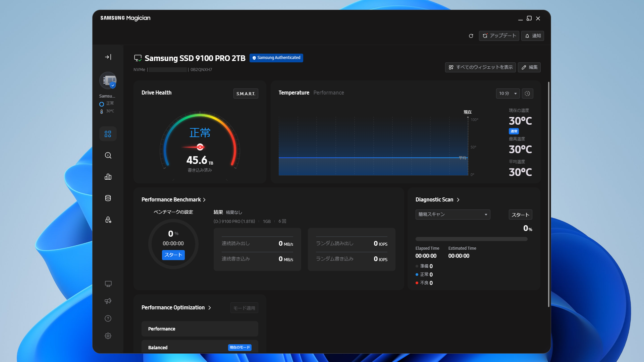Click the 編集 edit button
644x362 pixels.
tap(529, 67)
